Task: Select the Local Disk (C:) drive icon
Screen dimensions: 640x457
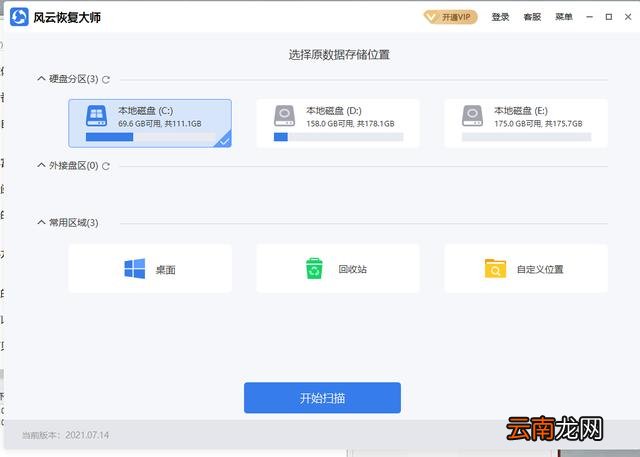Action: click(x=96, y=116)
